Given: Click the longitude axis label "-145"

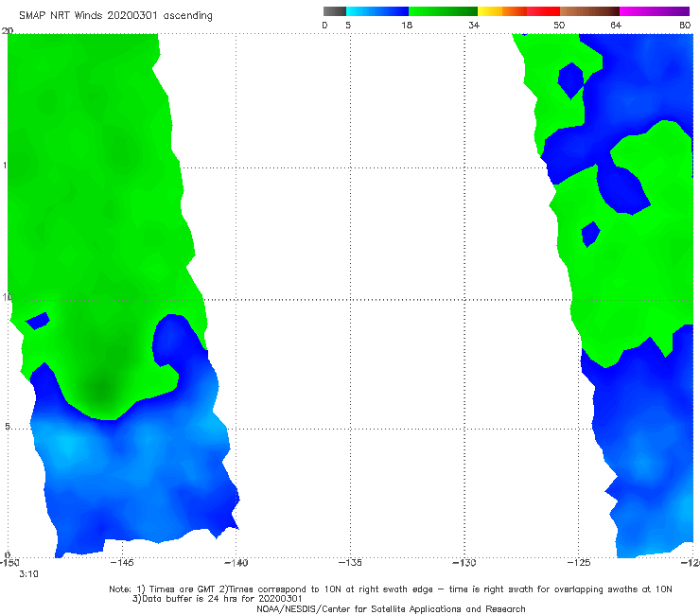Looking at the screenshot, I should pos(122,563).
